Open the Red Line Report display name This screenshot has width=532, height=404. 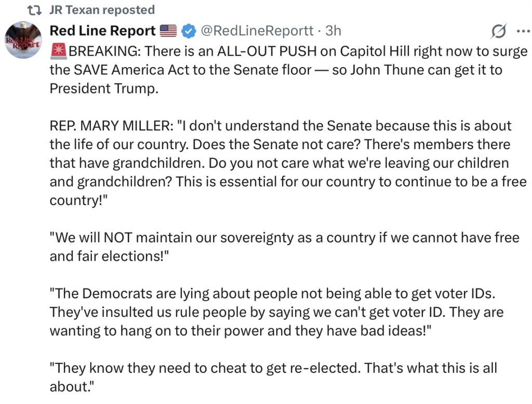[x=102, y=31]
